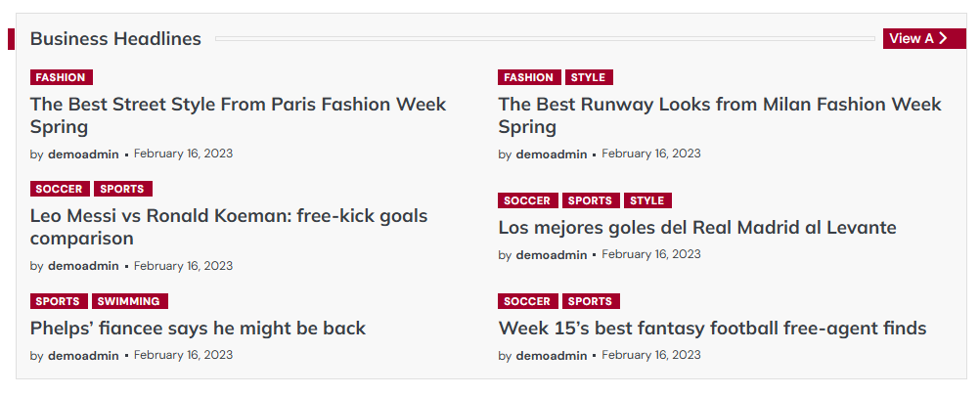
Task: Select SPORTS tag on Phelps article
Action: click(x=59, y=302)
